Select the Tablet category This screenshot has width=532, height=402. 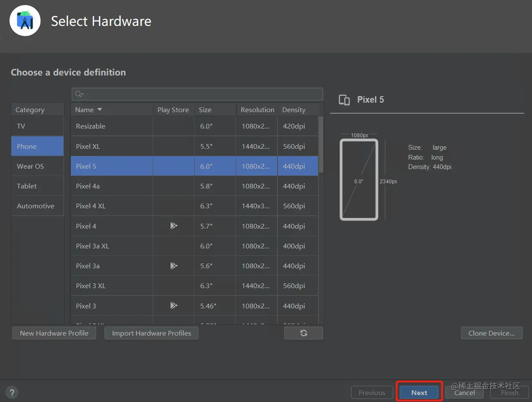pyautogui.click(x=38, y=186)
